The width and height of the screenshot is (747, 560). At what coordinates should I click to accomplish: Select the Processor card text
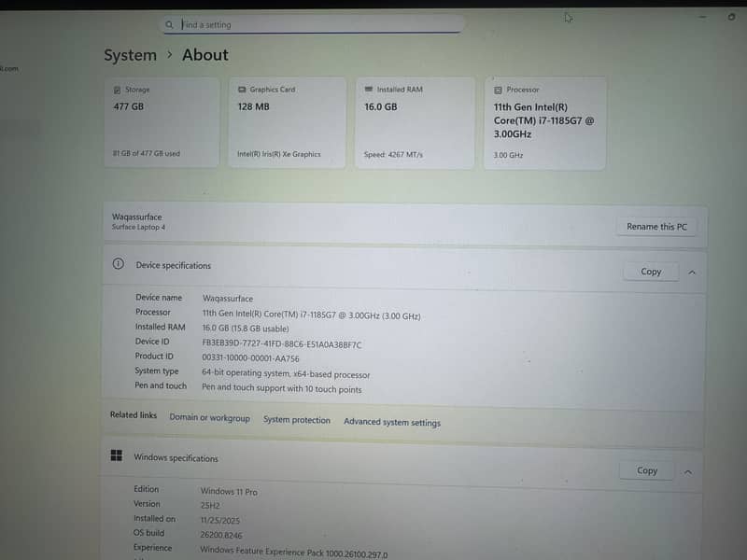[543, 120]
